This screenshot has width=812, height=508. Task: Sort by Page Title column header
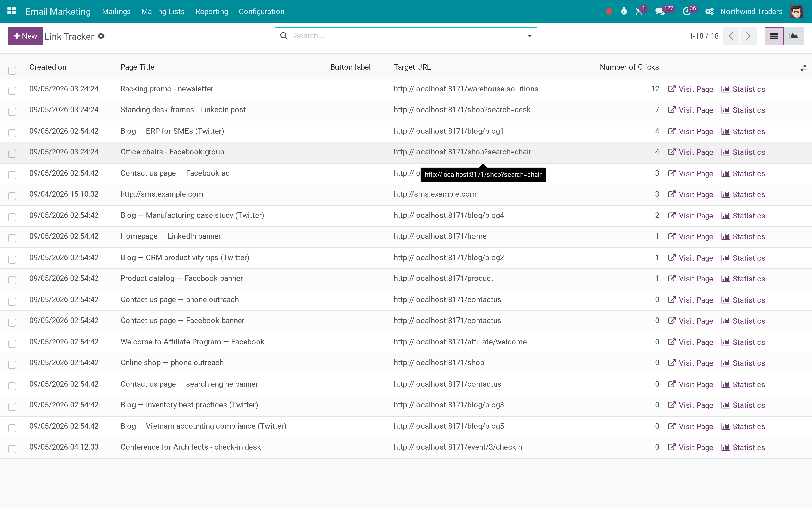click(138, 67)
